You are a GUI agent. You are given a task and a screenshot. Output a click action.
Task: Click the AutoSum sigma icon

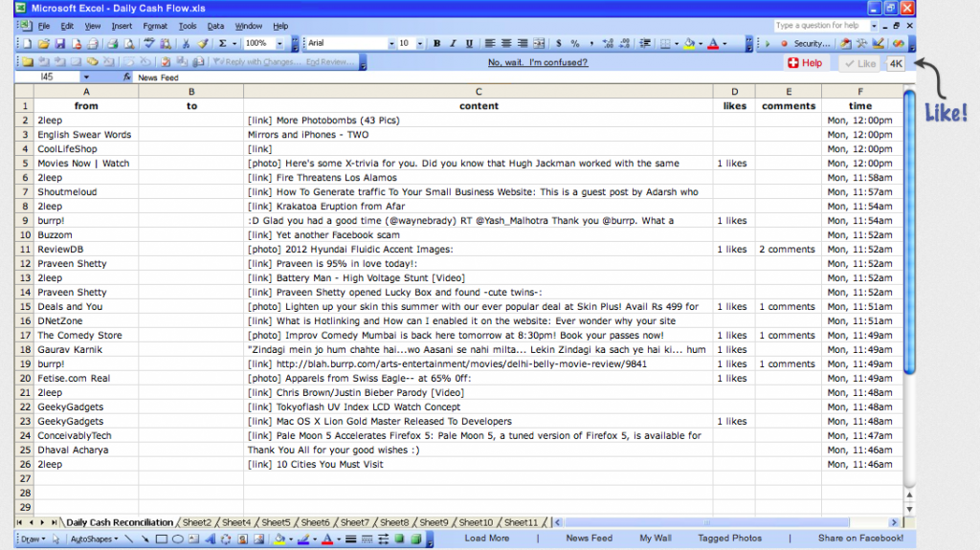click(223, 44)
